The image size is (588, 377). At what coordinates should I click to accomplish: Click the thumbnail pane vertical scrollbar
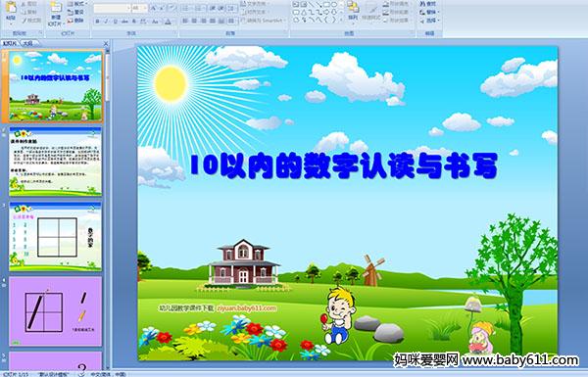click(107, 210)
